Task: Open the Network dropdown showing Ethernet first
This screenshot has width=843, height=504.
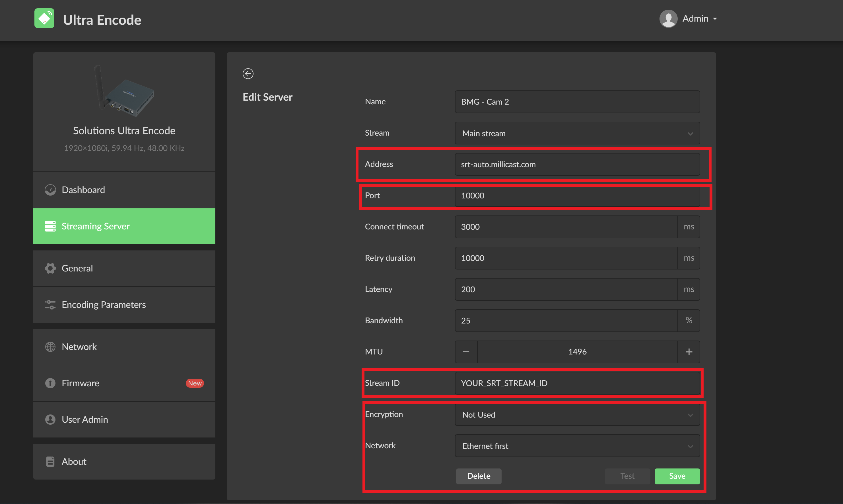Action: coord(577,446)
